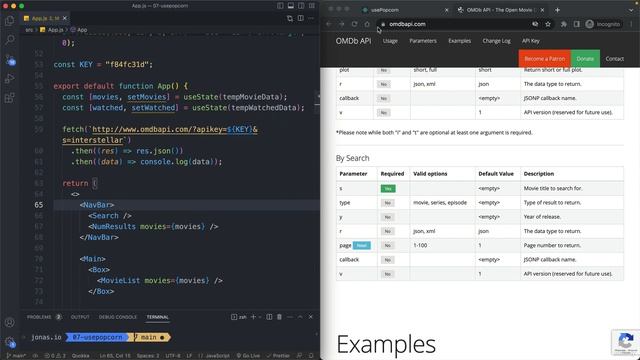This screenshot has width=640, height=360.
Task: Click the src breadcrumb segment
Action: 29,30
